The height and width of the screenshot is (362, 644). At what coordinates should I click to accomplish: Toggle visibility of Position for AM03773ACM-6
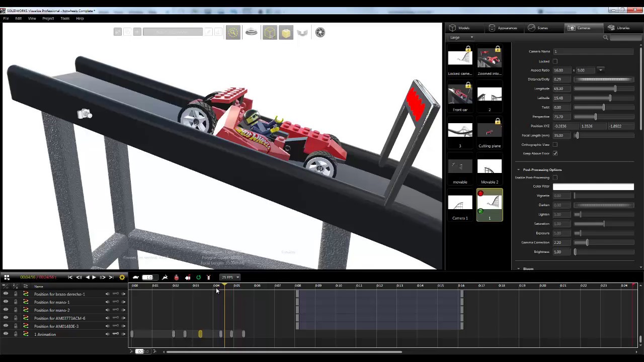point(6,318)
